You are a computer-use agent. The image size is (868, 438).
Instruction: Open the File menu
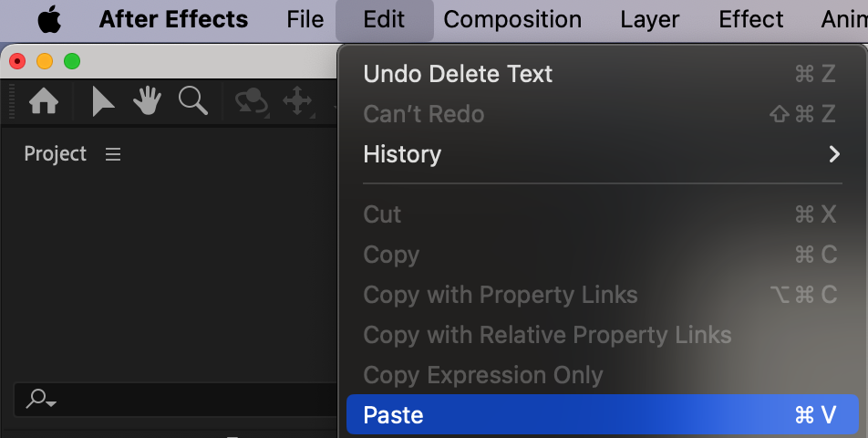(x=305, y=19)
